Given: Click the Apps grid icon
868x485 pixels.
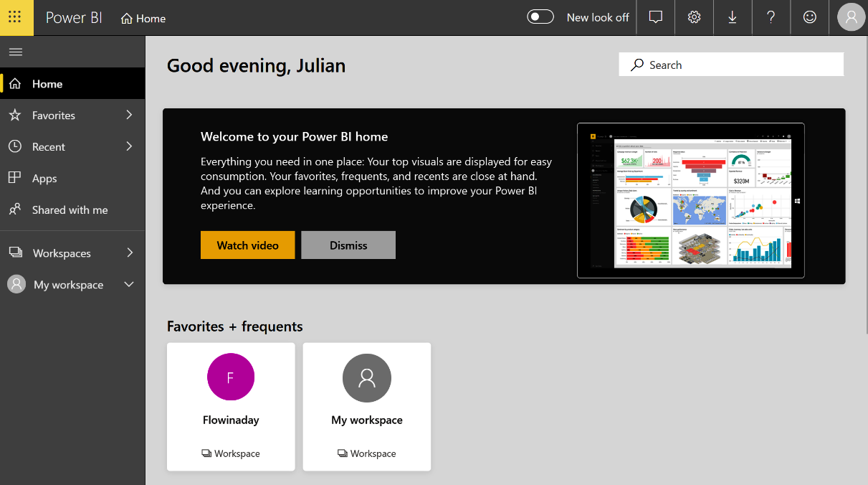Looking at the screenshot, I should [15, 178].
